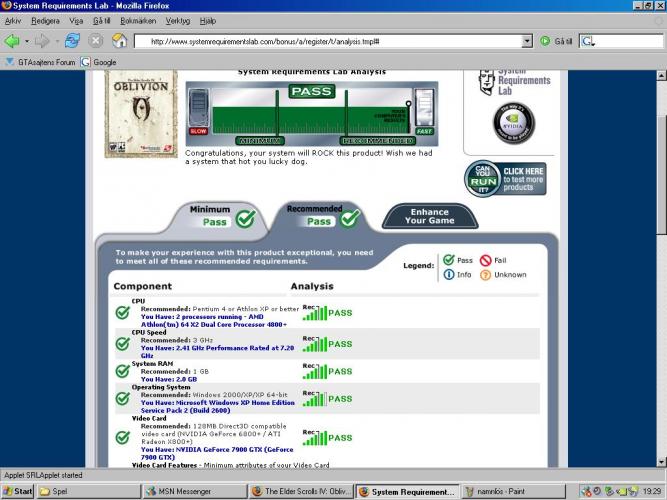Screen dimensions: 667x500
Task: Click the green check beside CPU Speed
Action: click(122, 343)
